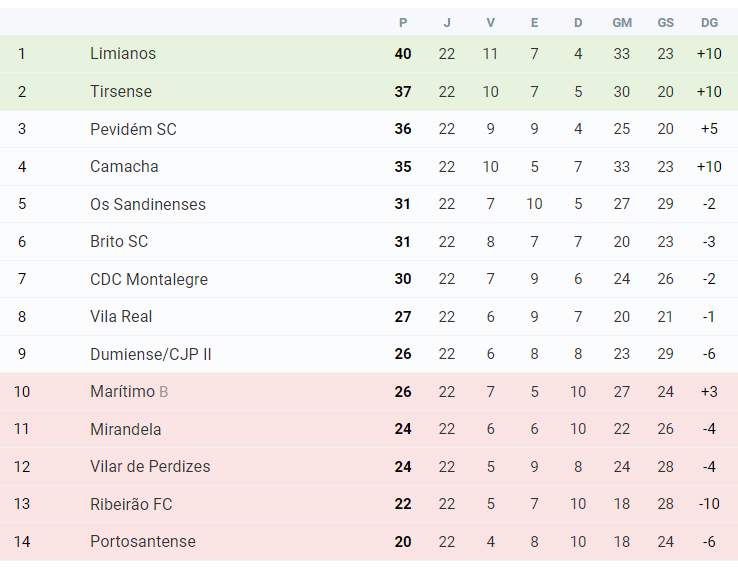
Task: Sort by the DG column header
Action: pyautogui.click(x=709, y=23)
